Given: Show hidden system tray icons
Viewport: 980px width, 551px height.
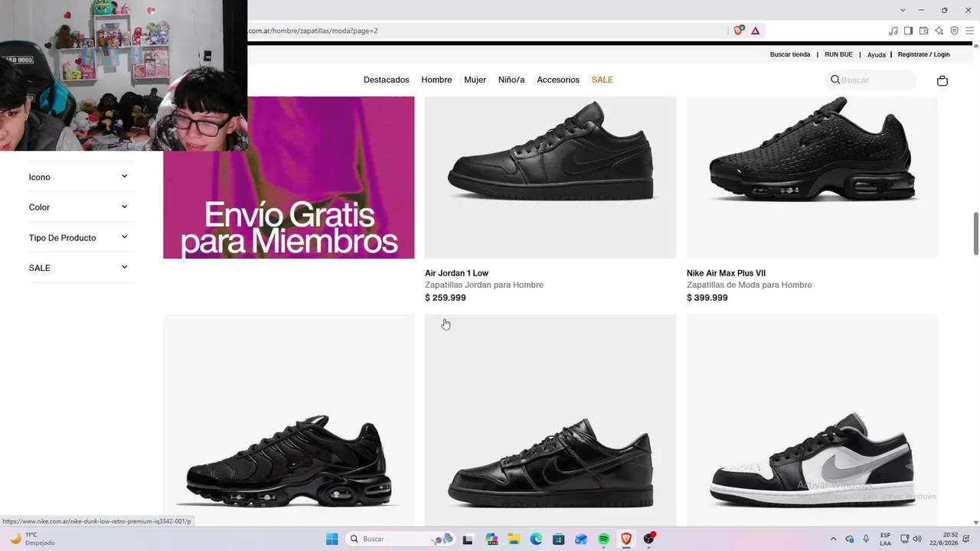Looking at the screenshot, I should [x=834, y=539].
